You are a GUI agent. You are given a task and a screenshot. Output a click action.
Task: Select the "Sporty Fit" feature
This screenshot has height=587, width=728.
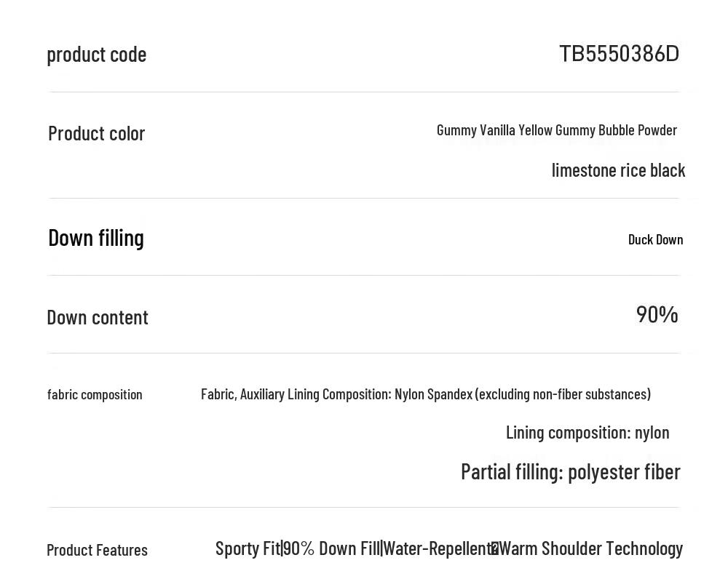248,548
